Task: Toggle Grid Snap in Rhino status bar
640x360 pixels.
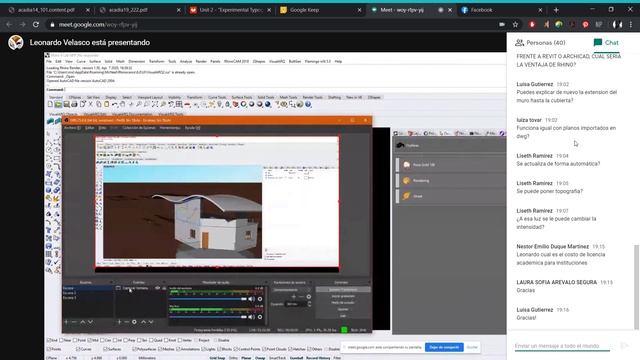Action: [x=217, y=358]
